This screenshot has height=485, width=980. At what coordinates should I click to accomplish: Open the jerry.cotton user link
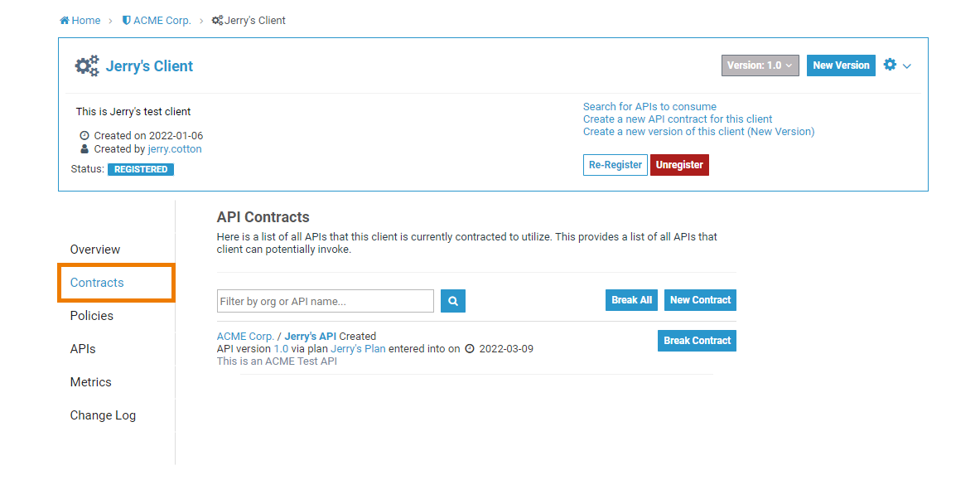point(174,149)
